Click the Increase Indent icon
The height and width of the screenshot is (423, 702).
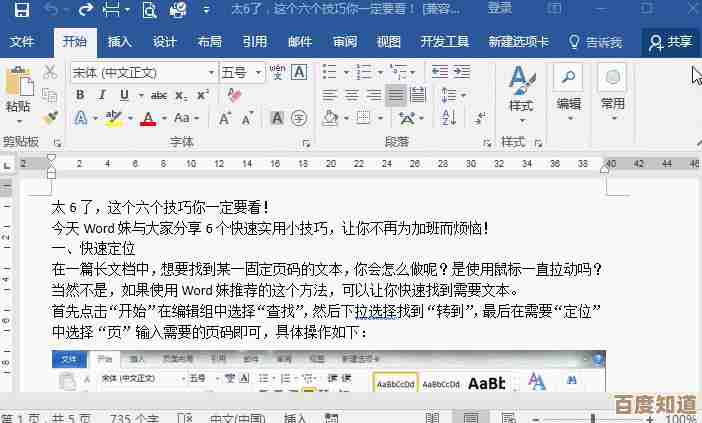pos(462,71)
